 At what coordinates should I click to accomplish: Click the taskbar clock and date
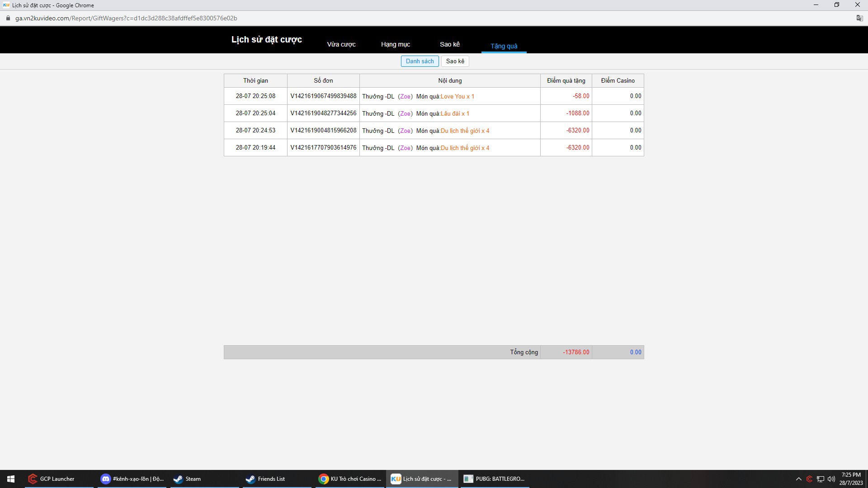coord(851,479)
